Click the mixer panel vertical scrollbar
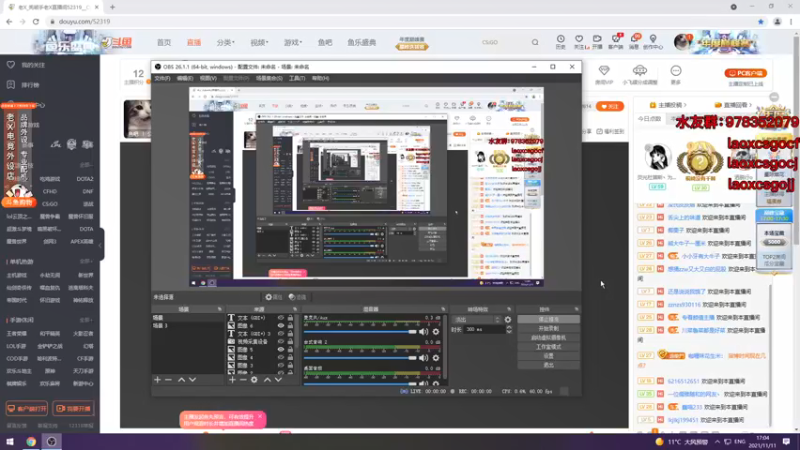The image size is (800, 450). 445,347
